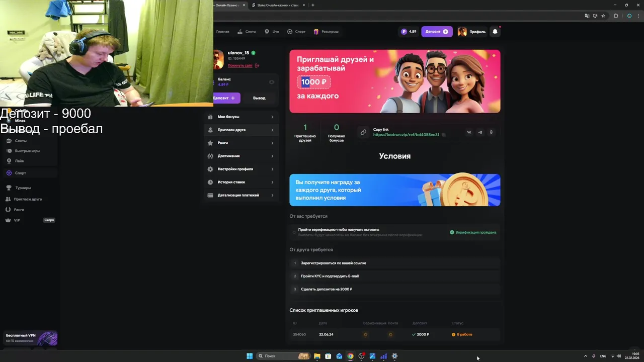Click the logout icon next to Покинуть сайт
The image size is (644, 362).
tap(257, 66)
